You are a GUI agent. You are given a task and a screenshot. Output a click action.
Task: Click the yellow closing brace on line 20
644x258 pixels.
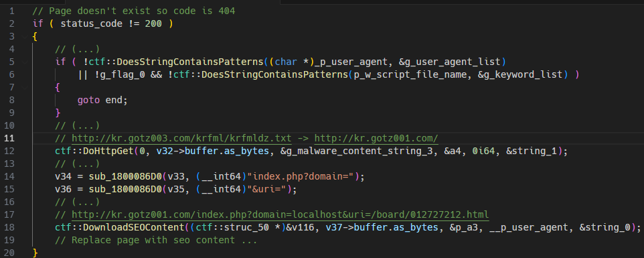tap(35, 253)
